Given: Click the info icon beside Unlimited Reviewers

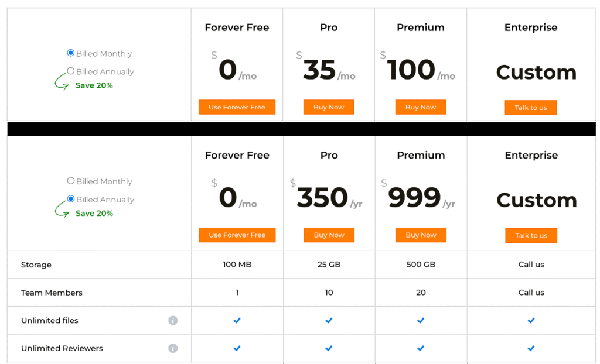Looking at the screenshot, I should pos(173,348).
